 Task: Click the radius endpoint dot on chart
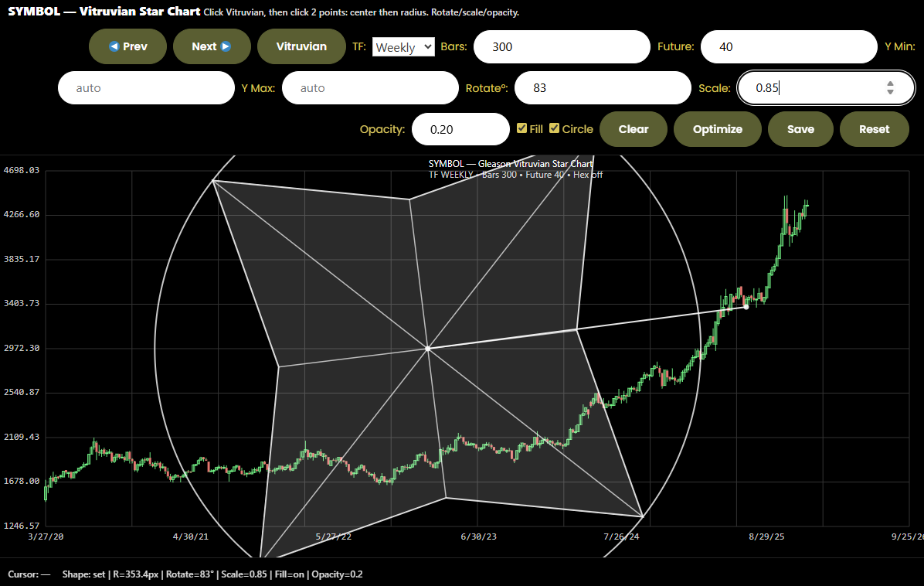746,307
